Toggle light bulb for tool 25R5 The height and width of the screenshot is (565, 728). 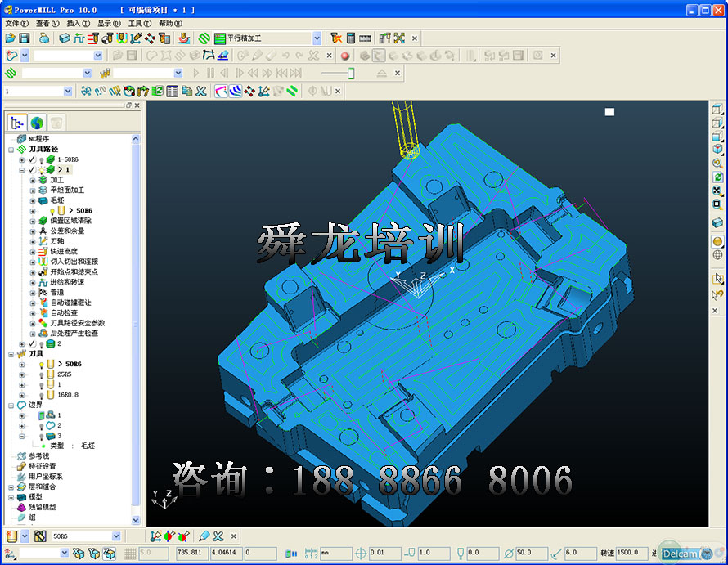(x=42, y=374)
